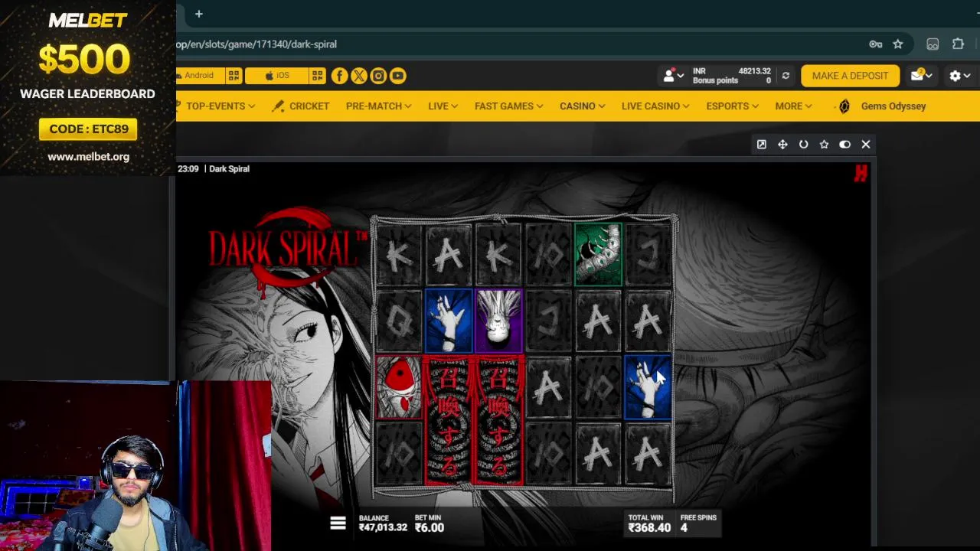The image size is (980, 551).
Task: Open the CRICKET section
Action: click(309, 106)
